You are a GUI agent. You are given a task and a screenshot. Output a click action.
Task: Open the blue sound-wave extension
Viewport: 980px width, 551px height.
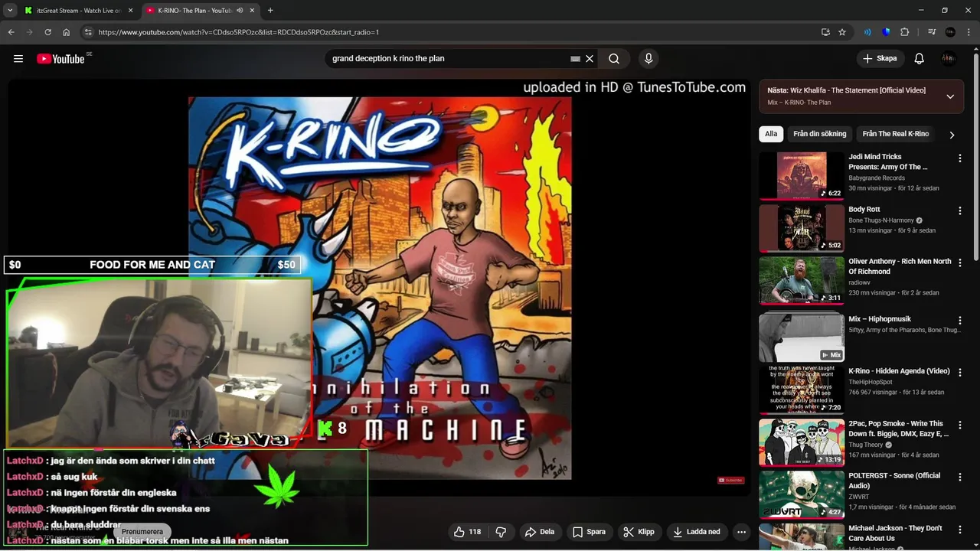point(867,32)
